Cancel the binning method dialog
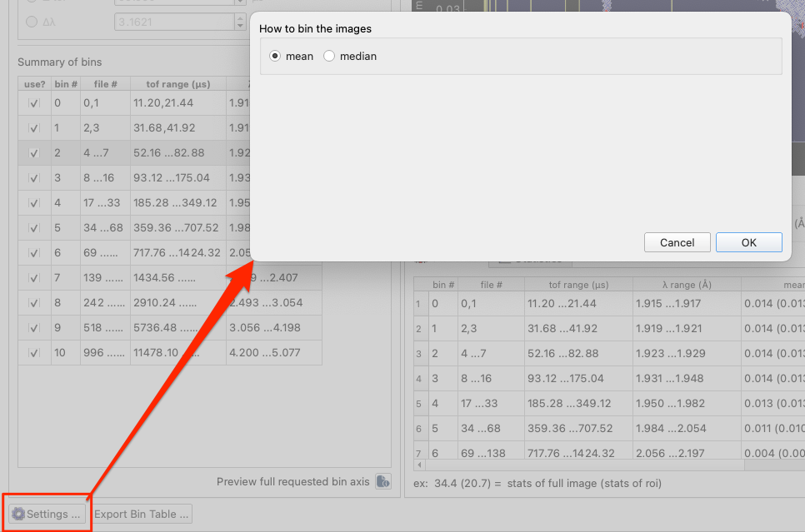 click(677, 242)
